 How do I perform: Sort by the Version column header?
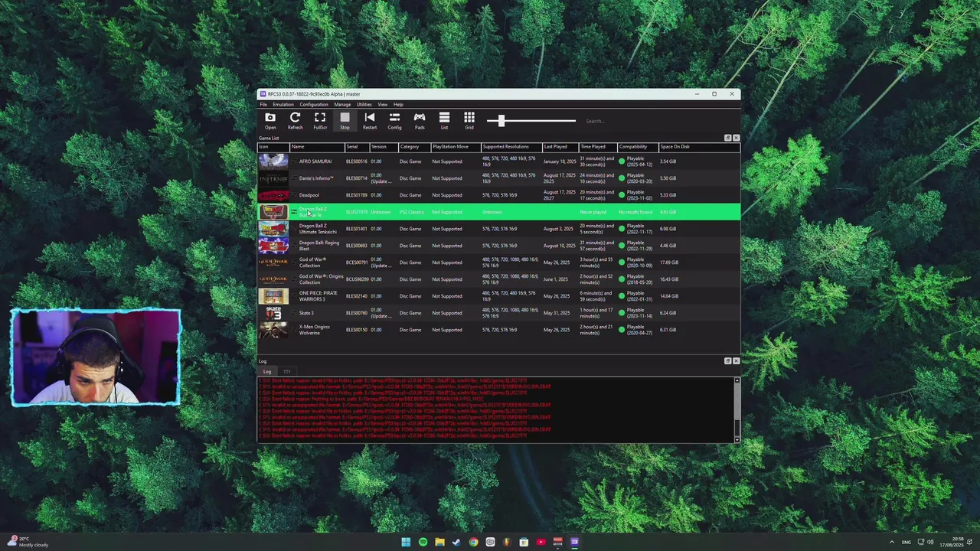383,147
